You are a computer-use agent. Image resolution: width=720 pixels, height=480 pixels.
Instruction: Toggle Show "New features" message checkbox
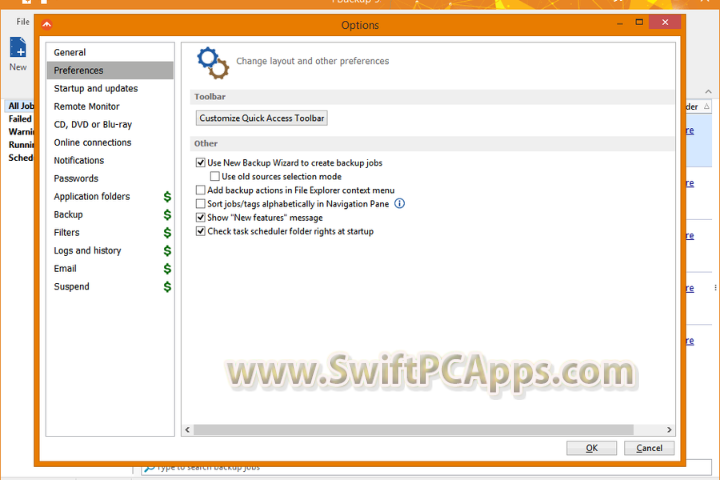point(201,217)
